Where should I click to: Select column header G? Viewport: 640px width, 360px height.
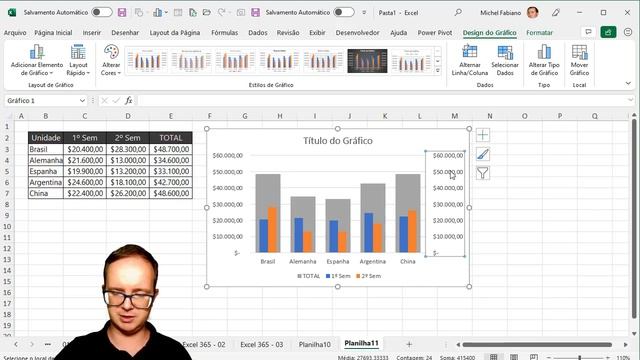(244, 116)
